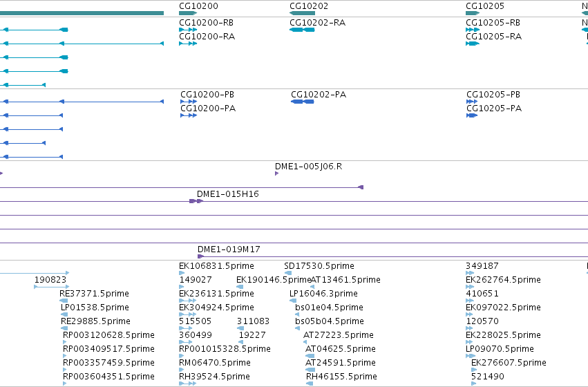Select EST label AT27223.5prime
Screen dimensions: 588x387
(339, 335)
